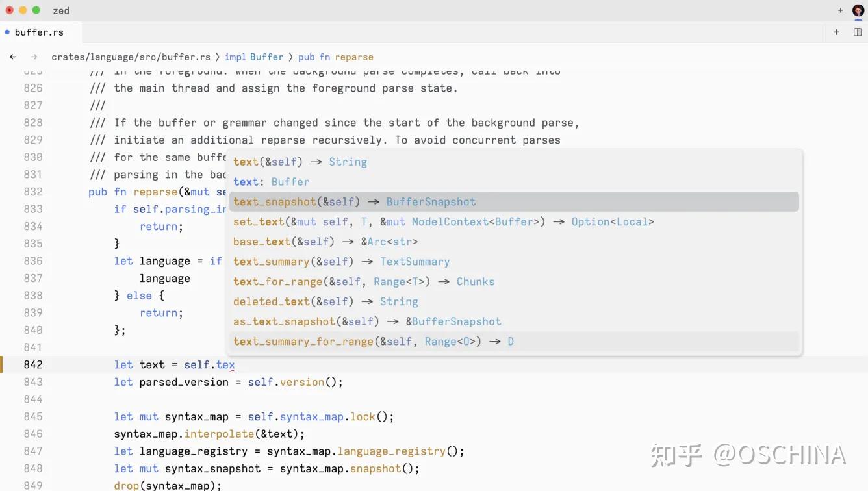Image resolution: width=868 pixels, height=491 pixels.
Task: Pick the text_summary_for_range completion entry
Action: 514,342
